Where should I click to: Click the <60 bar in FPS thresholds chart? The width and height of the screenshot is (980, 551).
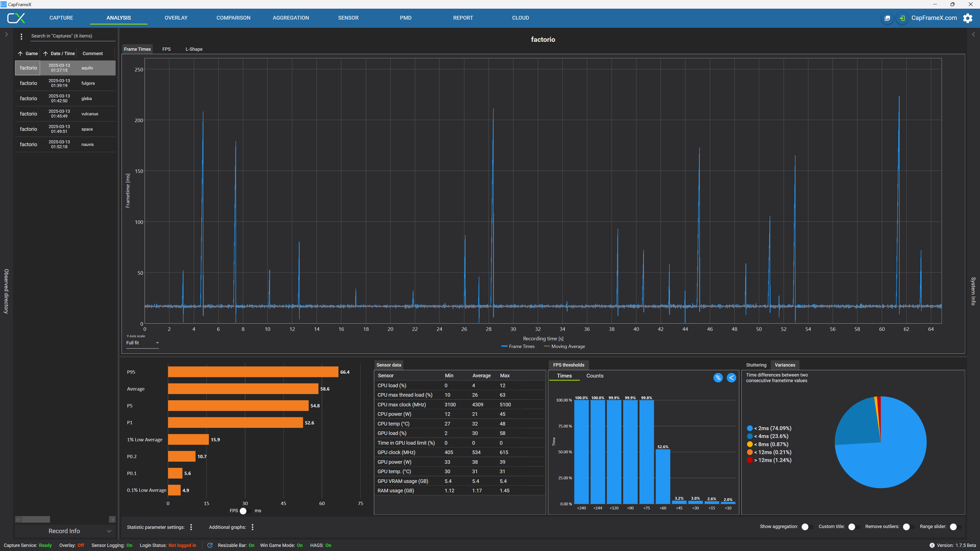click(x=663, y=477)
